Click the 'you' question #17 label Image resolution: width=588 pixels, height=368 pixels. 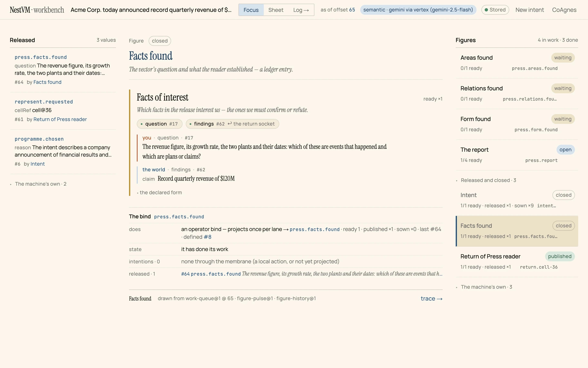[x=147, y=138]
